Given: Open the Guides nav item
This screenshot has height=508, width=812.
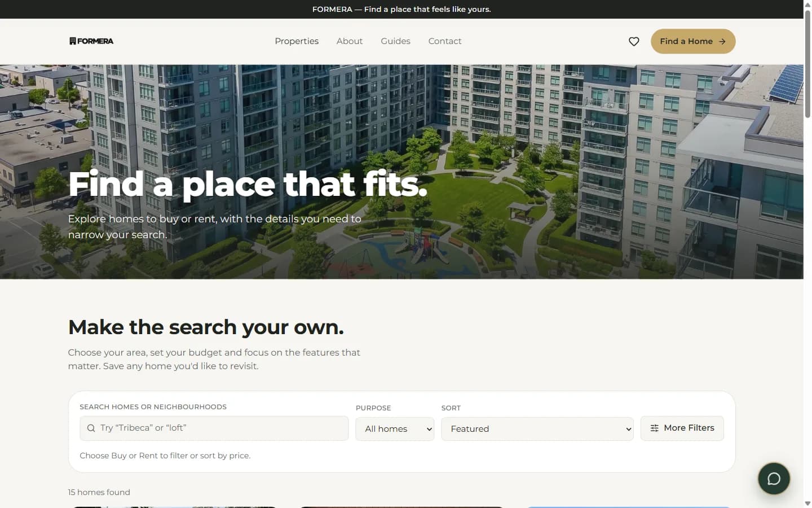Looking at the screenshot, I should click(x=395, y=41).
